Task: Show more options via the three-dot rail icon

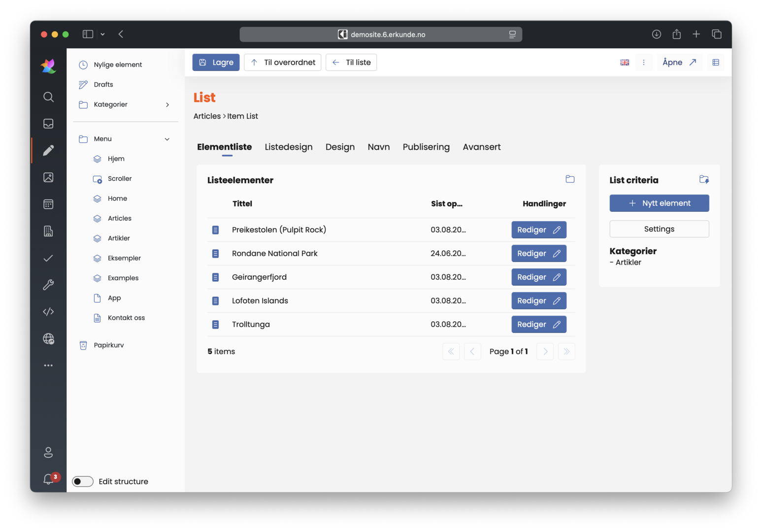Action: 48,366
